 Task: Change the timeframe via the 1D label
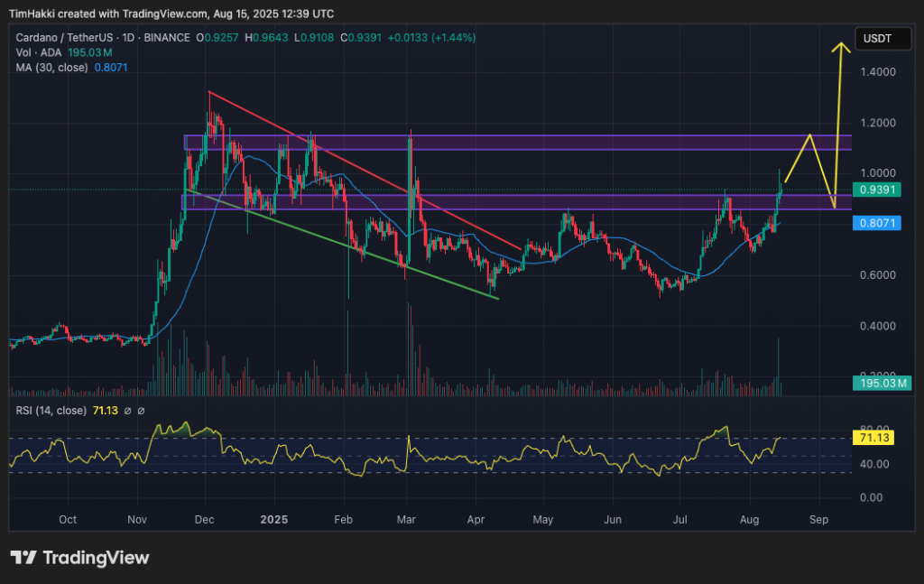coord(126,38)
